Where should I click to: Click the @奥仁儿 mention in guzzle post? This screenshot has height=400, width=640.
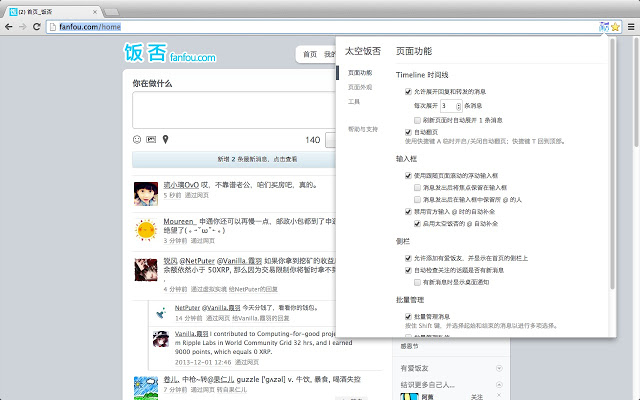point(220,379)
